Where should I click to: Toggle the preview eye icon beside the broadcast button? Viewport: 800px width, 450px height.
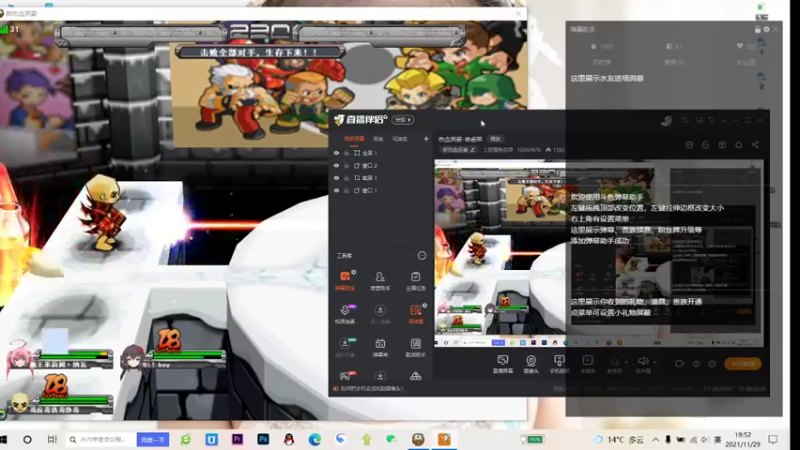pyautogui.click(x=696, y=364)
